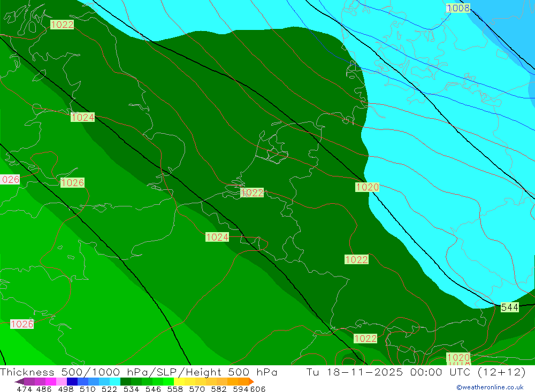Click the 534 legend scale value
Image resolution: width=535 pixels, height=392 pixels.
[131, 389]
